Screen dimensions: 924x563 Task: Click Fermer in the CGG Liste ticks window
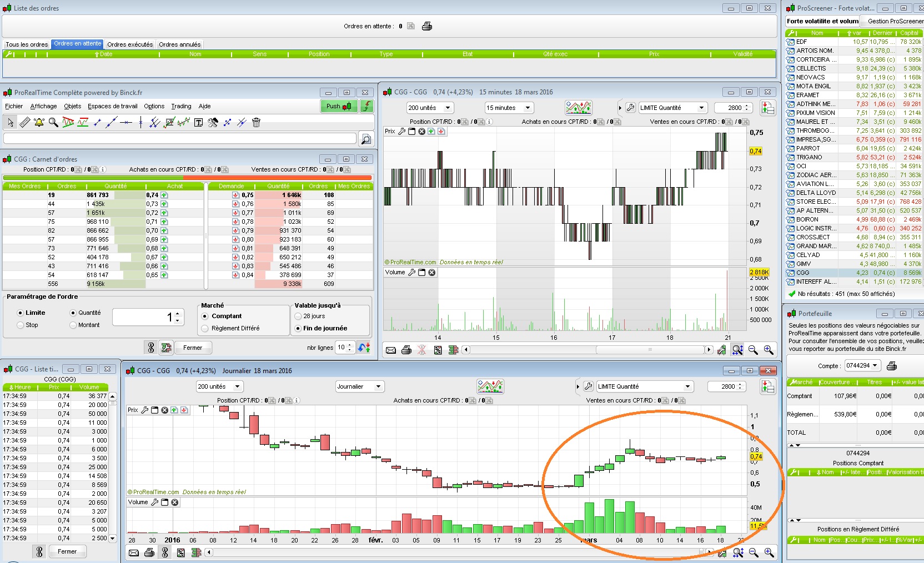click(x=67, y=551)
